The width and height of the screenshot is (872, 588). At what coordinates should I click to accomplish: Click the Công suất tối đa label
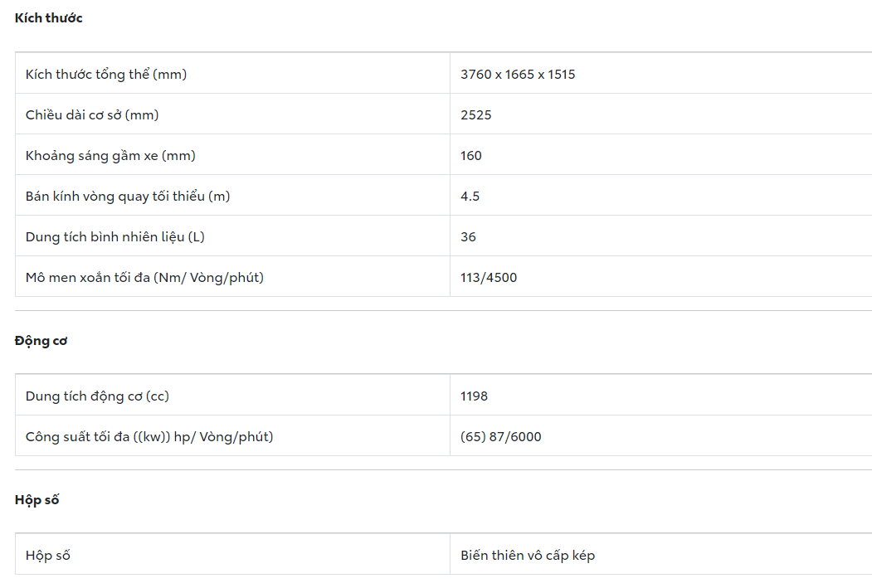click(149, 437)
